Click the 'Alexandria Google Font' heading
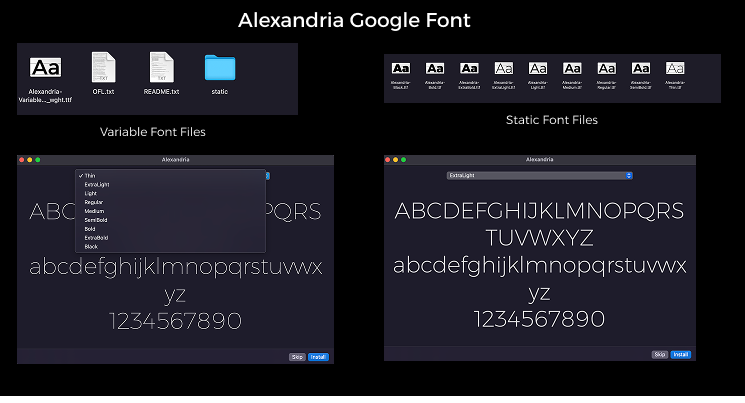This screenshot has height=403, width=745. (354, 20)
